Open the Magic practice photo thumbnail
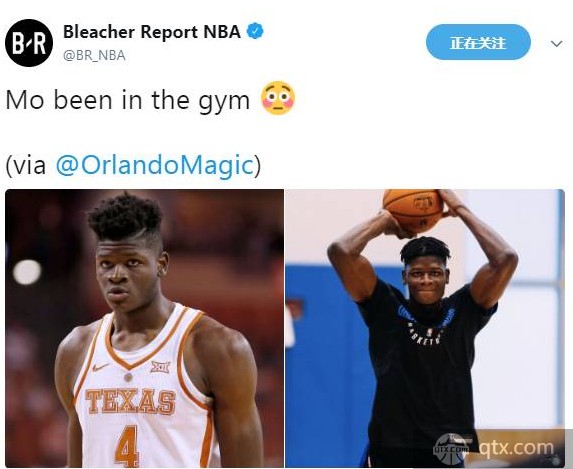Image resolution: width=573 pixels, height=469 pixels. [x=425, y=328]
